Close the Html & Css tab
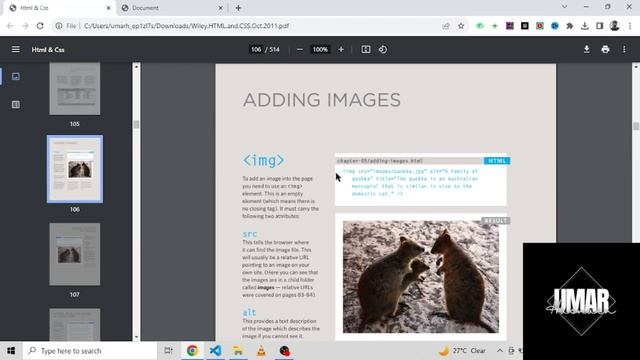 pos(109,8)
